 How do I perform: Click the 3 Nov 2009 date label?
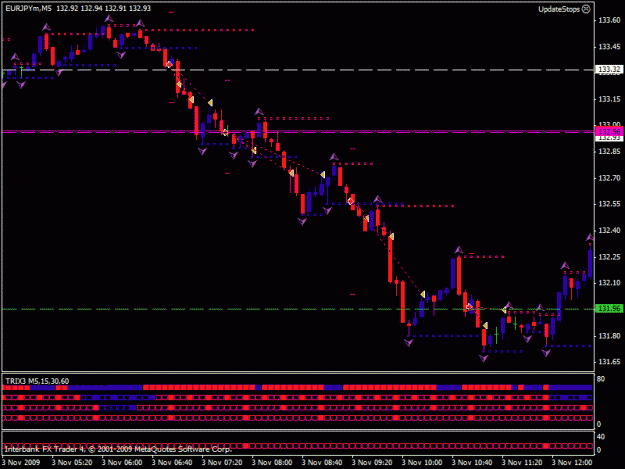click(21, 463)
